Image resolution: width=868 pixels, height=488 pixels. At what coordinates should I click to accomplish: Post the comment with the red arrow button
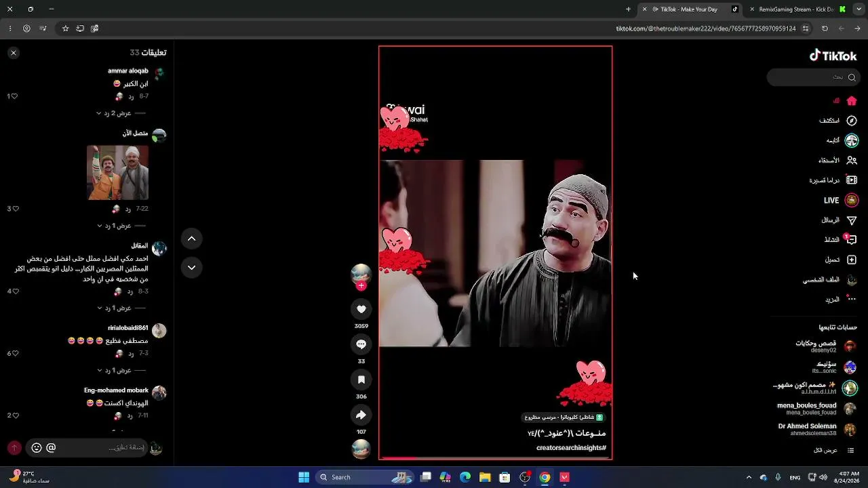[x=14, y=447]
